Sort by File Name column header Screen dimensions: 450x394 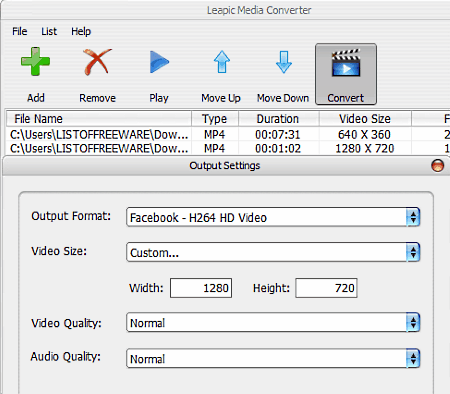[x=99, y=119]
